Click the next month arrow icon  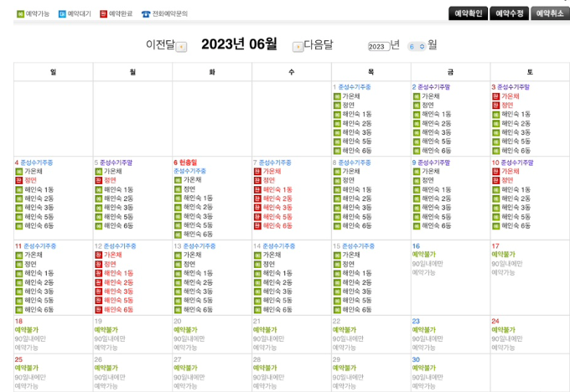click(x=297, y=46)
